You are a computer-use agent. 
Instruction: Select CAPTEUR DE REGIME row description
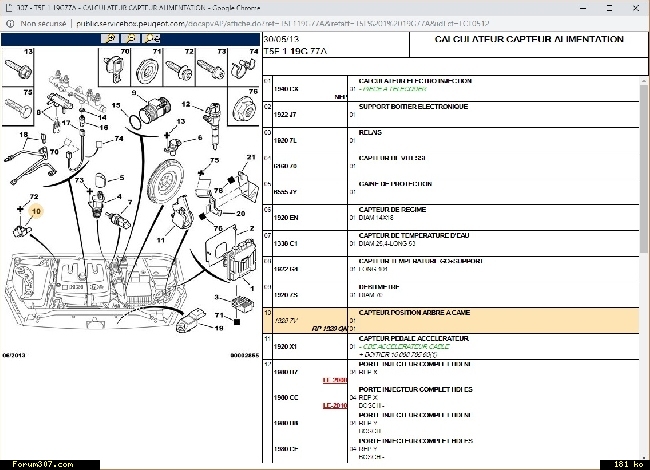(x=392, y=209)
